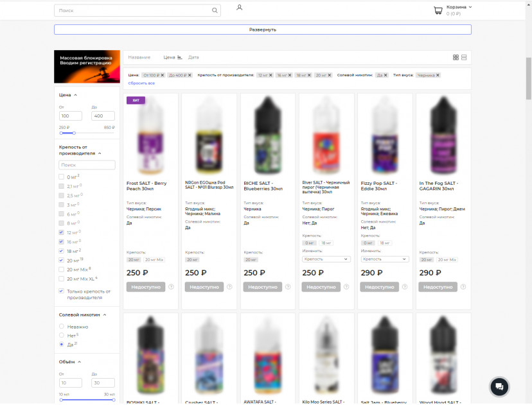This screenshot has width=532, height=405.
Task: Sort products by 'Дата'
Action: pyautogui.click(x=193, y=58)
